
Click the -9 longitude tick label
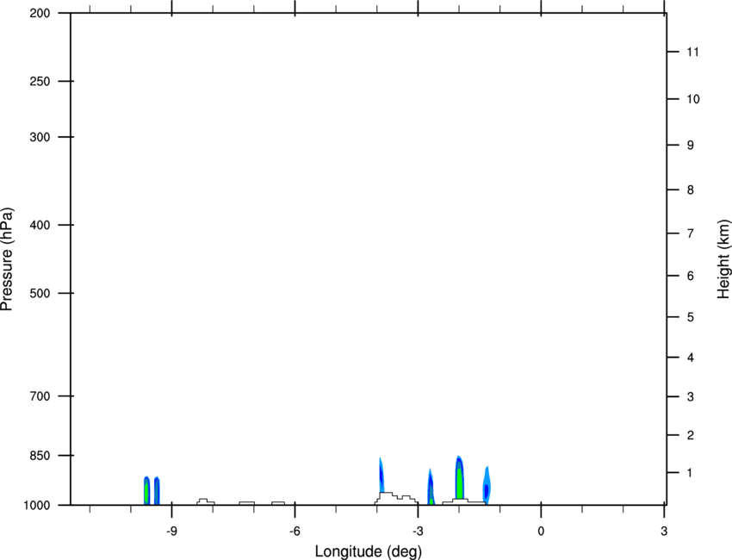(171, 532)
